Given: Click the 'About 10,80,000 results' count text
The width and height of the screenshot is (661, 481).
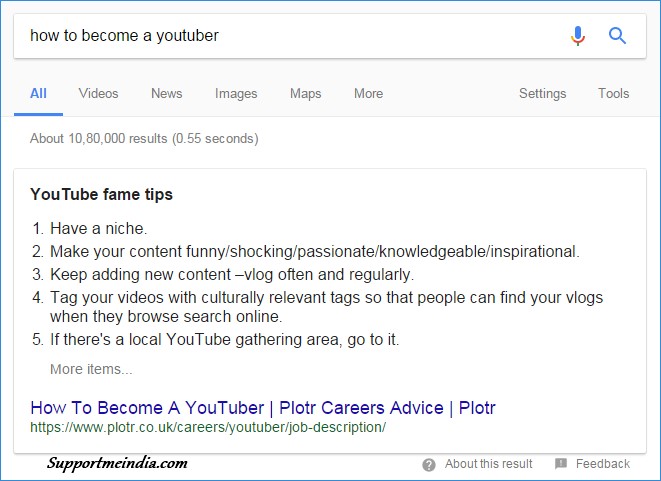Looking at the screenshot, I should (144, 138).
